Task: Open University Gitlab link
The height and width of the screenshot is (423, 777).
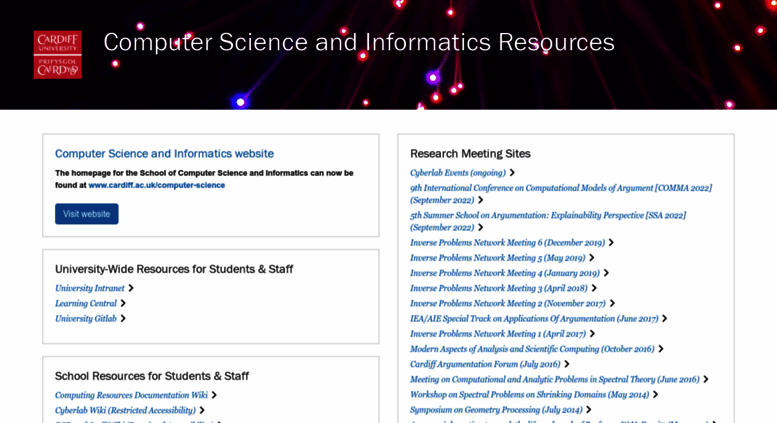Action: coord(86,318)
